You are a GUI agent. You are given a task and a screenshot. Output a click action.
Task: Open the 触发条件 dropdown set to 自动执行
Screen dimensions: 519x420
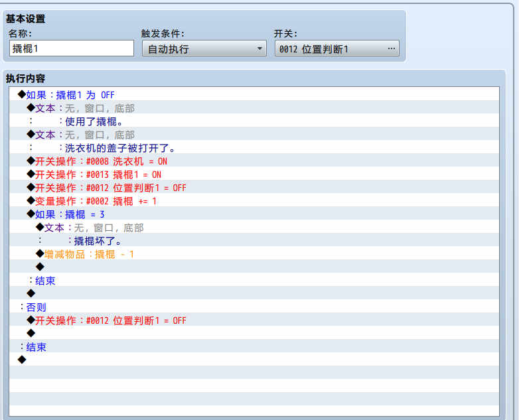pyautogui.click(x=204, y=48)
